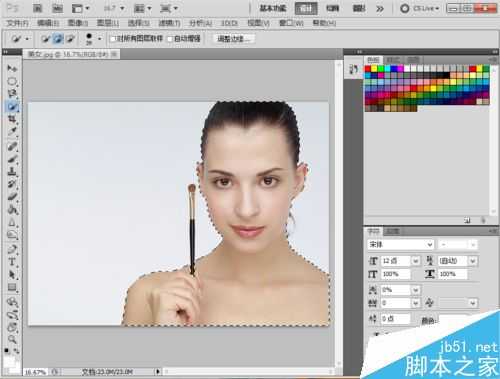Screen dimensions: 500x379
Task: Open the 文件(F) menu
Action: click(x=18, y=23)
